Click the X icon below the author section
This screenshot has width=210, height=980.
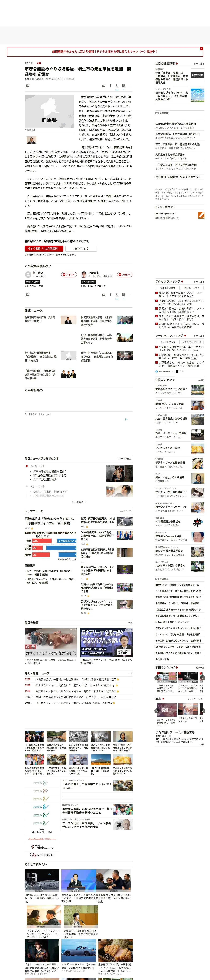click(x=117, y=294)
